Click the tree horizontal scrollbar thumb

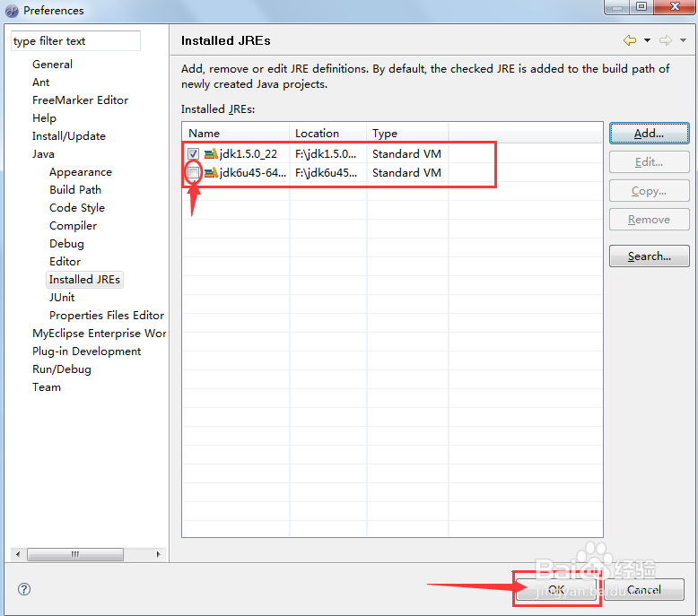75,554
